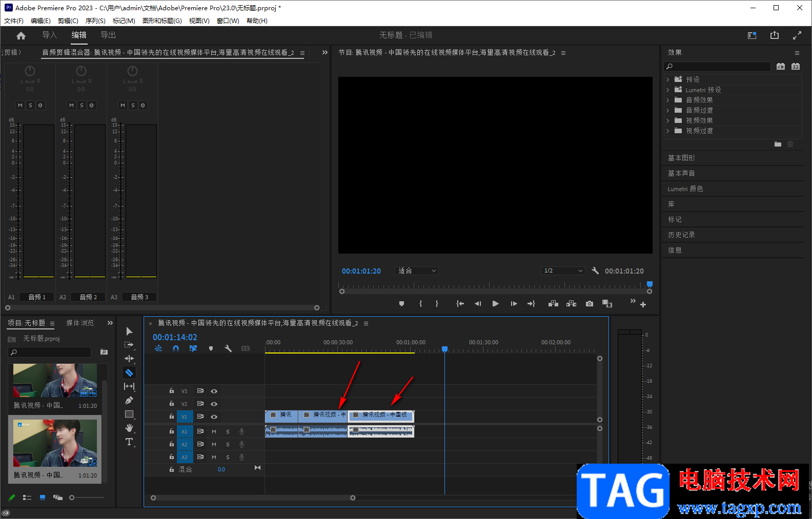Expand the 音频过渡 folder
This screenshot has height=519, width=812.
pos(667,110)
